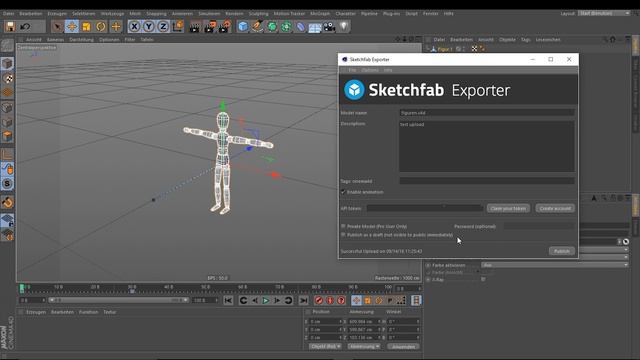Click the API token field
The image size is (640, 360).
tap(424, 208)
